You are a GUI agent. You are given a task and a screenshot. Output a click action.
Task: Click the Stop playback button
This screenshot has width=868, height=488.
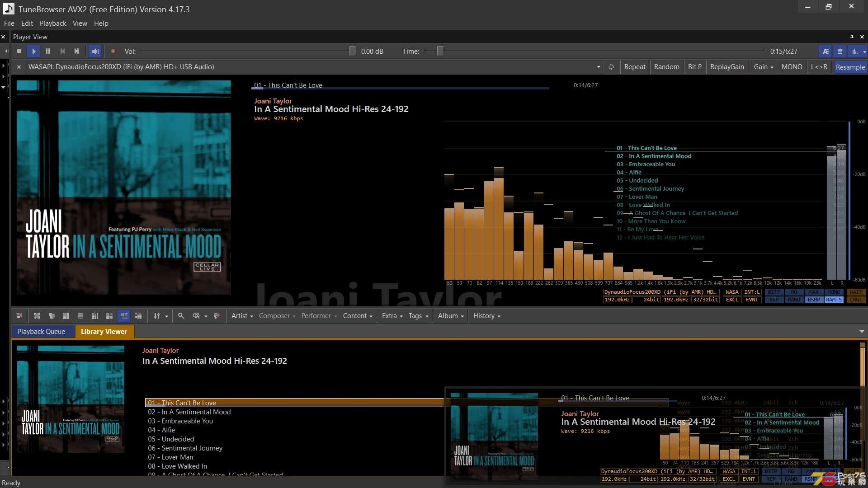(x=19, y=51)
